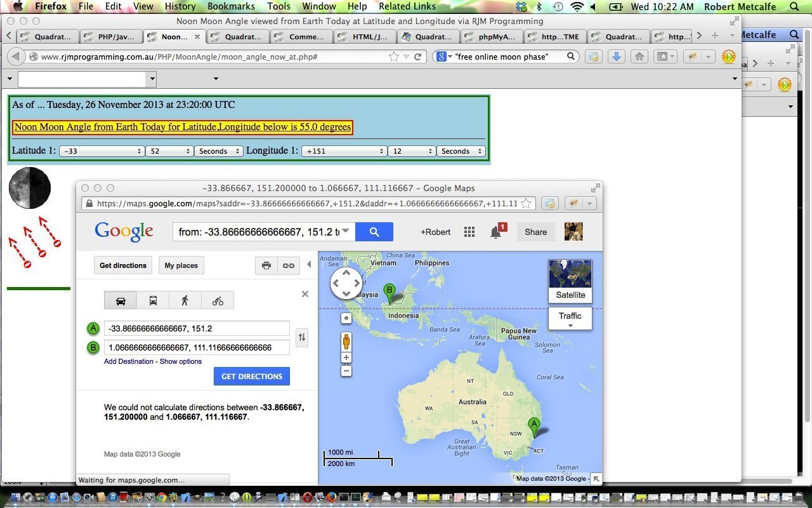Click the Get directions tab button
Screen dimensions: 812x508
[x=123, y=265]
